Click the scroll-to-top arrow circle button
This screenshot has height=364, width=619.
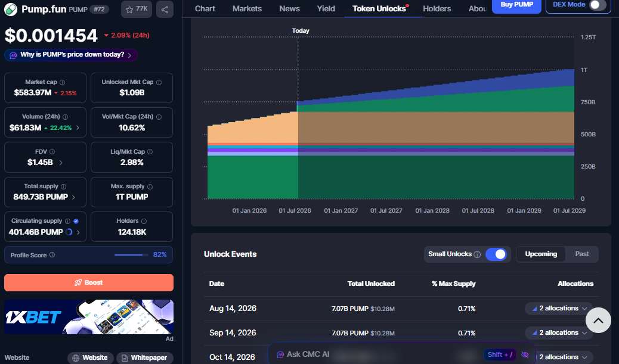click(598, 321)
